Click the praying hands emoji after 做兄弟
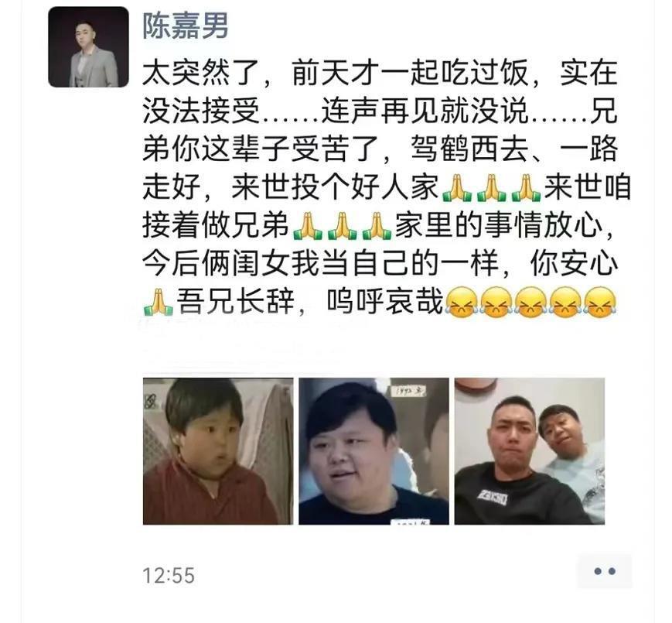This screenshot has width=672, height=623. (307, 225)
